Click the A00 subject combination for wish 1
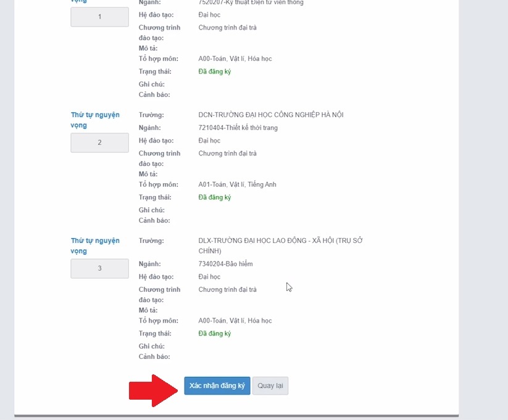Screen dimensions: 508x420 (x=235, y=59)
